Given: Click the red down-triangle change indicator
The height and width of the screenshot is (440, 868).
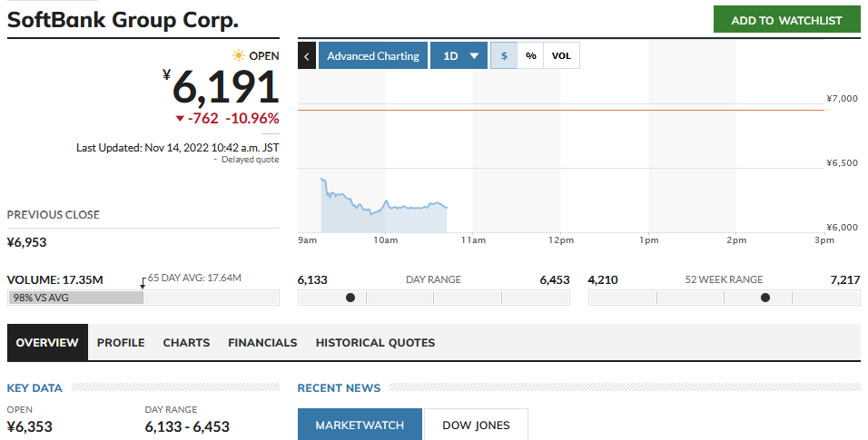Looking at the screenshot, I should coord(180,119).
